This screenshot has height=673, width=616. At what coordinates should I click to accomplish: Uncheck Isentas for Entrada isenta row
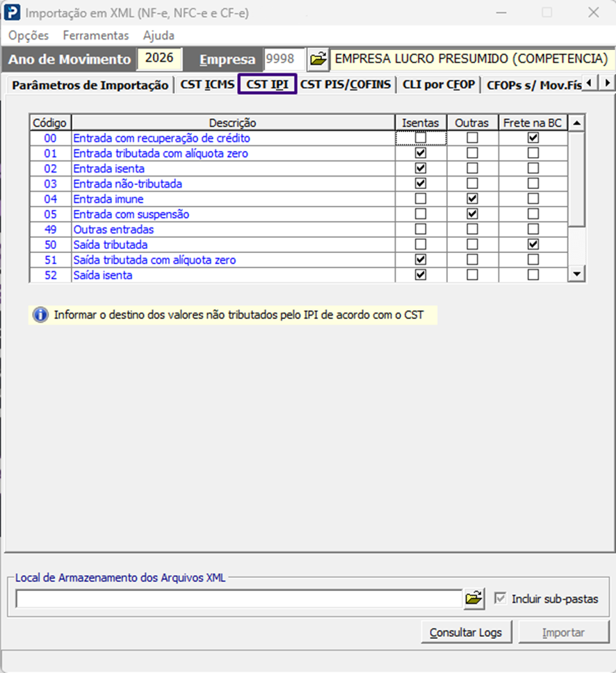[x=421, y=168]
